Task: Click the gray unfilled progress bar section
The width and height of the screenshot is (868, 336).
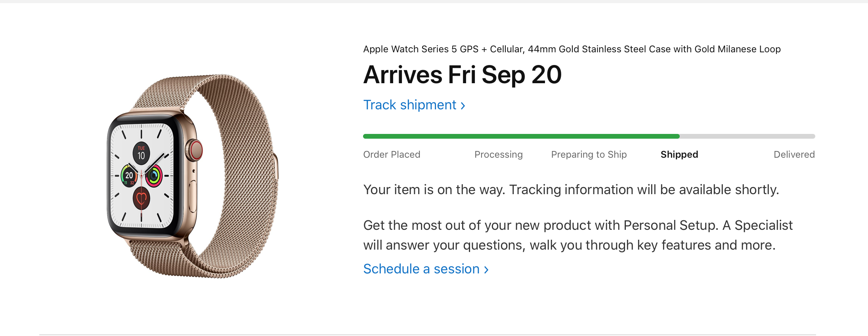Action: coord(748,136)
